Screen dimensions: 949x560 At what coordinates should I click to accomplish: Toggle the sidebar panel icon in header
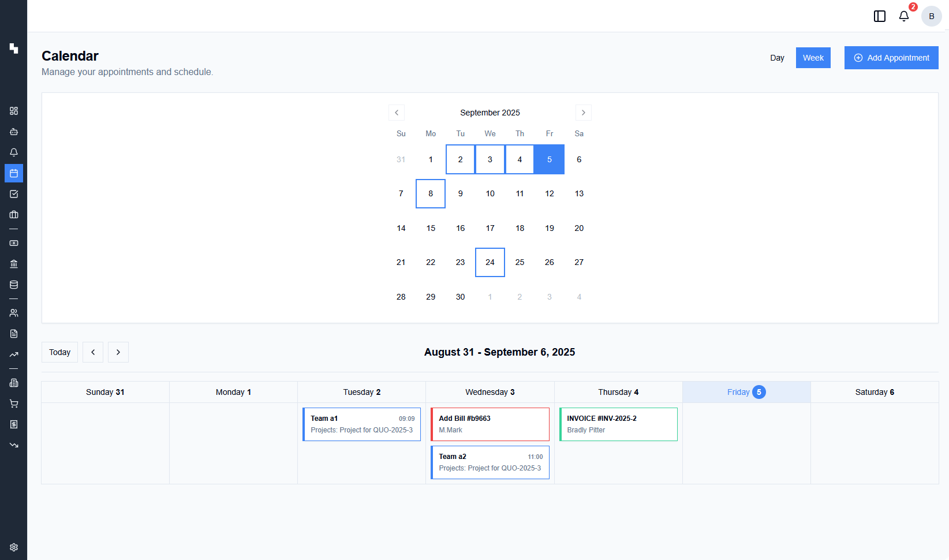pyautogui.click(x=880, y=16)
